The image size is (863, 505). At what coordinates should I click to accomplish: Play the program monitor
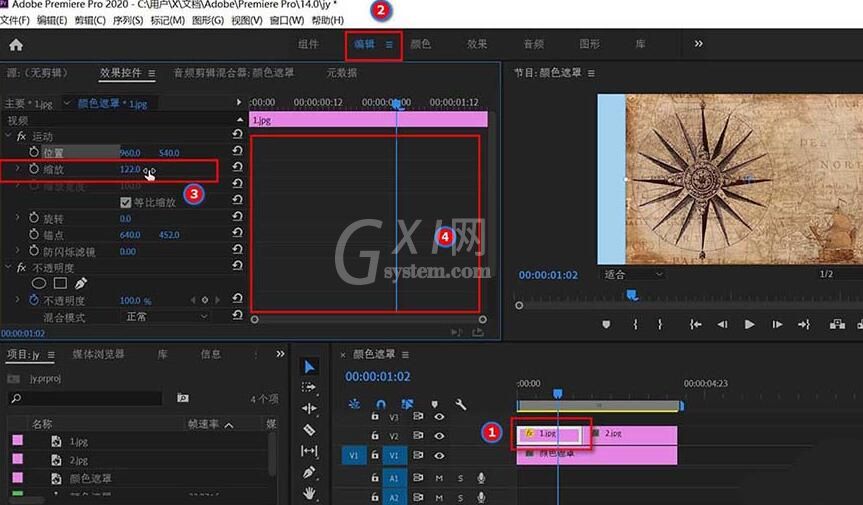coord(749,325)
